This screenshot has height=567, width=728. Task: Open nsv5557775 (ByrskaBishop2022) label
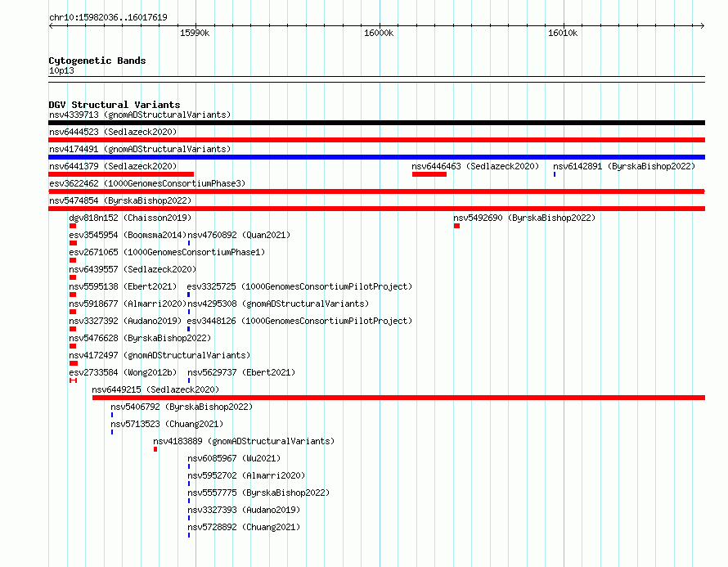(258, 493)
